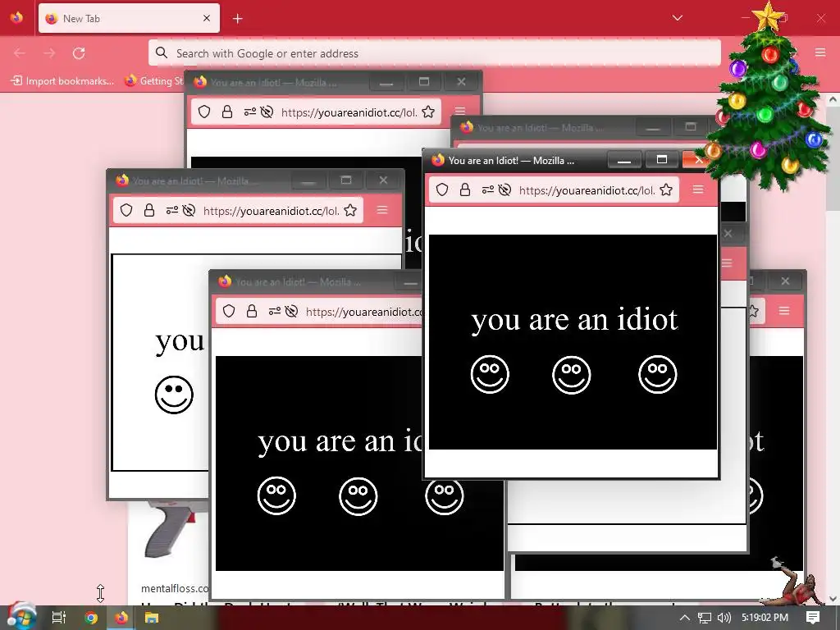Image resolution: width=840 pixels, height=630 pixels.
Task: Bookmark with the star in the left white popup
Action: [x=350, y=210]
